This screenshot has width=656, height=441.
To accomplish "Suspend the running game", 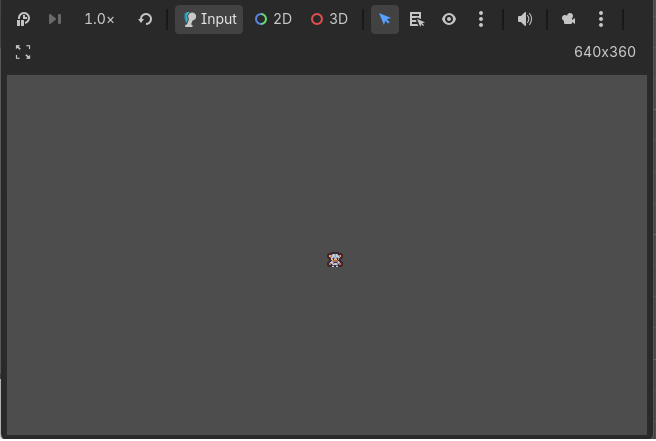I will tap(23, 19).
